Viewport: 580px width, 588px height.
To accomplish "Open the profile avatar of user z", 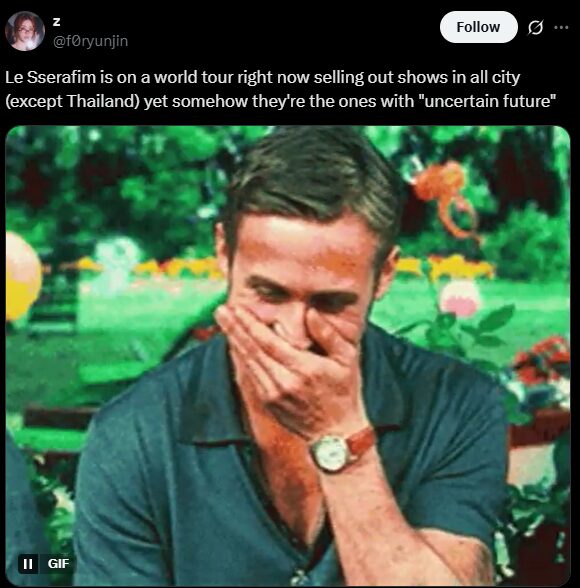I will [25, 31].
